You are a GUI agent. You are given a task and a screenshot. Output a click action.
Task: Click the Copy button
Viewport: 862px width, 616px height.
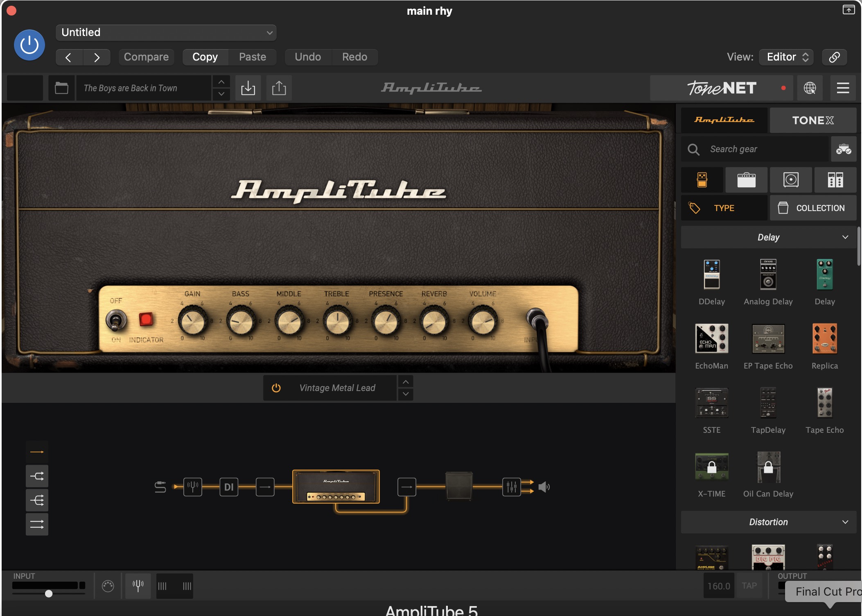(x=205, y=57)
